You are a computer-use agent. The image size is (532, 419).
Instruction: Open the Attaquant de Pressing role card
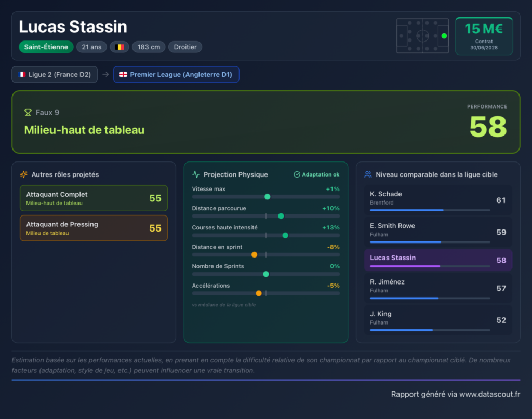pyautogui.click(x=94, y=228)
